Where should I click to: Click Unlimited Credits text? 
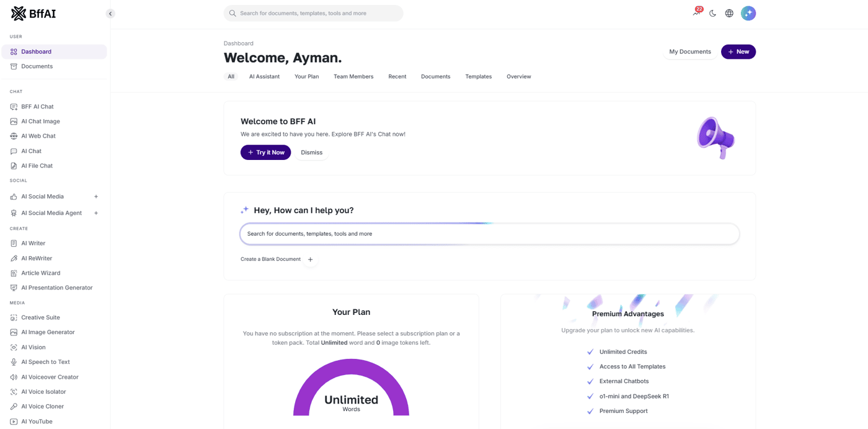coord(623,352)
